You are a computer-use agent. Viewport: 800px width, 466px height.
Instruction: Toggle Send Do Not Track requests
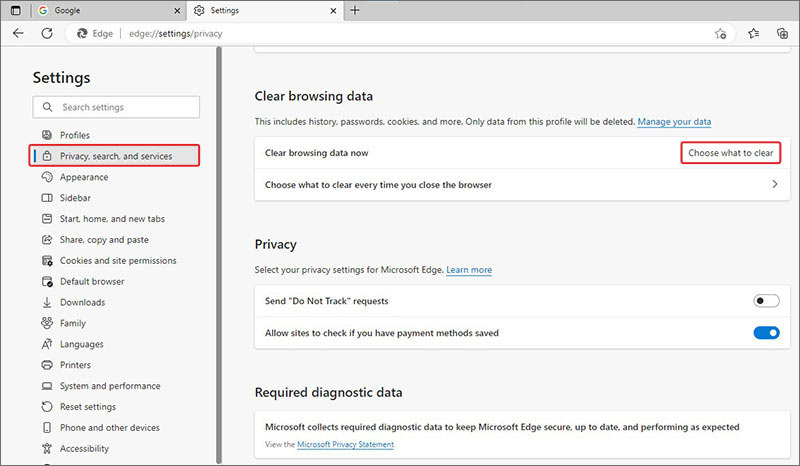(x=766, y=301)
